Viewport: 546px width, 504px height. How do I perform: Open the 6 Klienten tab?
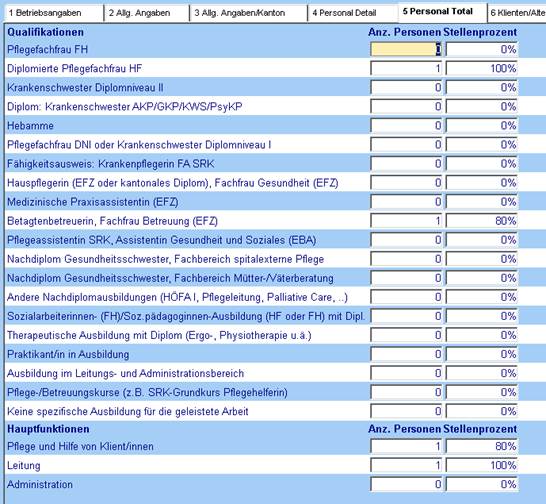click(517, 13)
